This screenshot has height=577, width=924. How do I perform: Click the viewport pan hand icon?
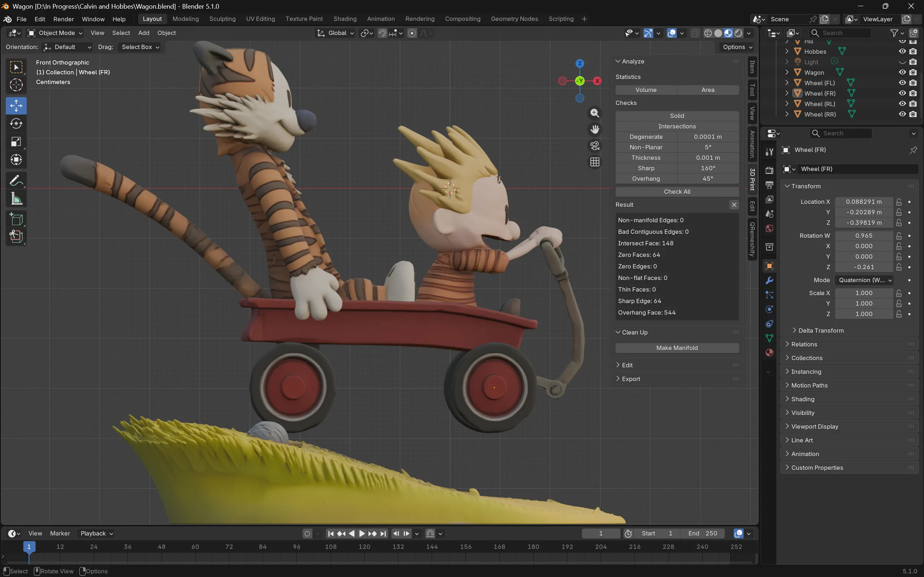pyautogui.click(x=594, y=130)
